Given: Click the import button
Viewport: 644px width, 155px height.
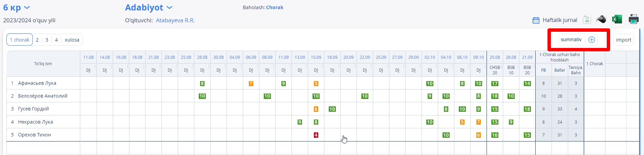Looking at the screenshot, I should click(623, 40).
